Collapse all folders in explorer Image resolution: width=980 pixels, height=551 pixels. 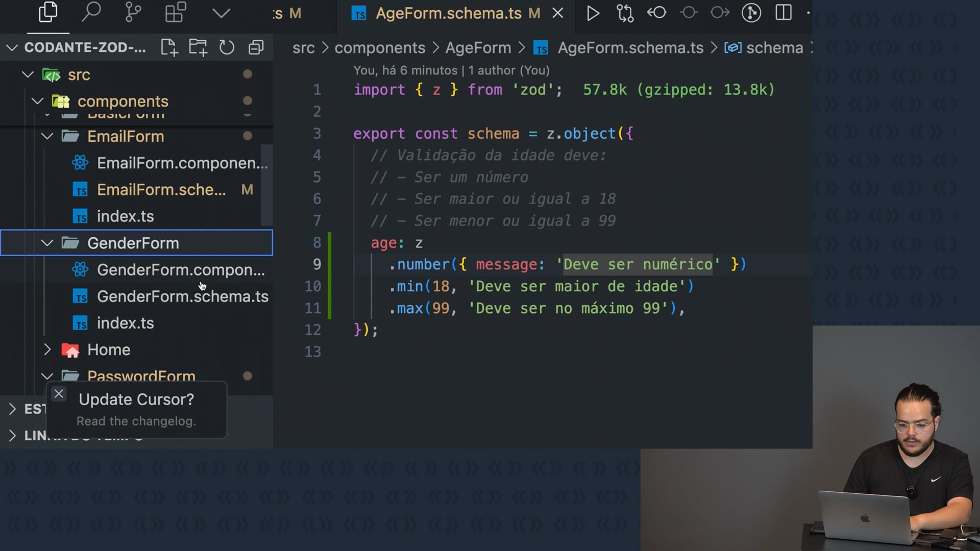256,47
